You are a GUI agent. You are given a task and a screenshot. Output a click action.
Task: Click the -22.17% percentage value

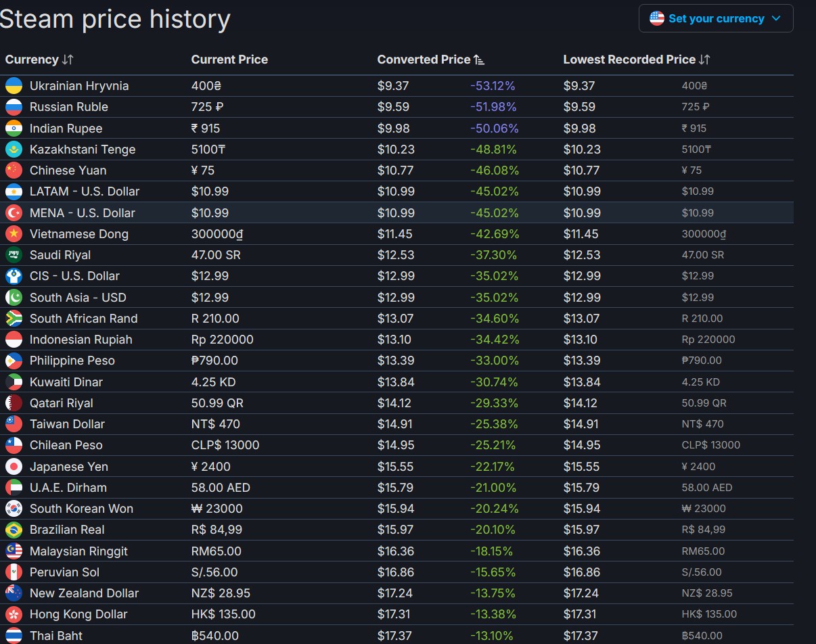pyautogui.click(x=493, y=467)
